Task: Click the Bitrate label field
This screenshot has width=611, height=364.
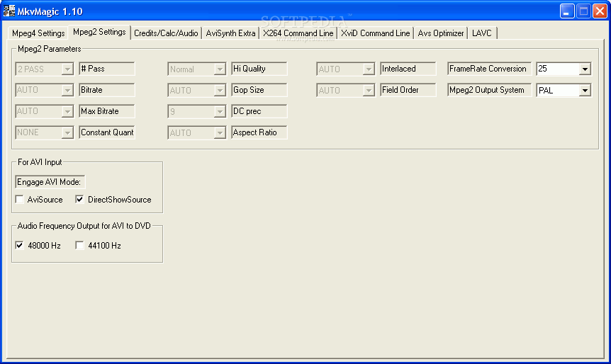Action: click(107, 89)
